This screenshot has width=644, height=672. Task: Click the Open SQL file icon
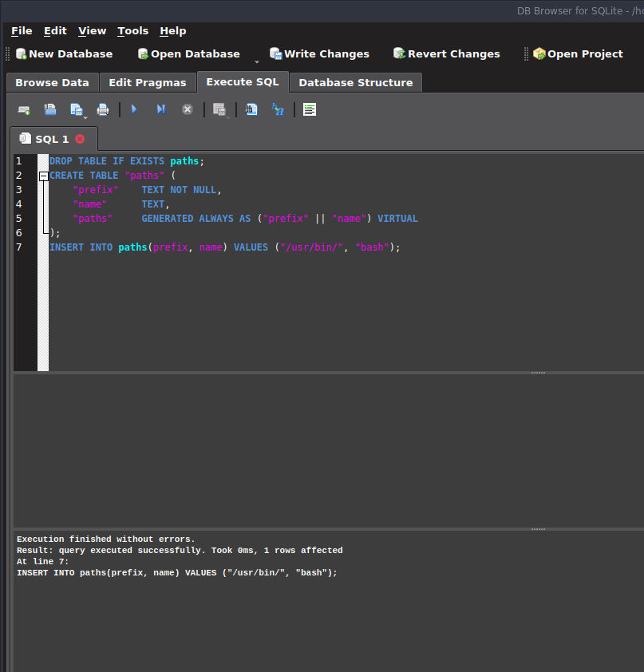point(50,109)
